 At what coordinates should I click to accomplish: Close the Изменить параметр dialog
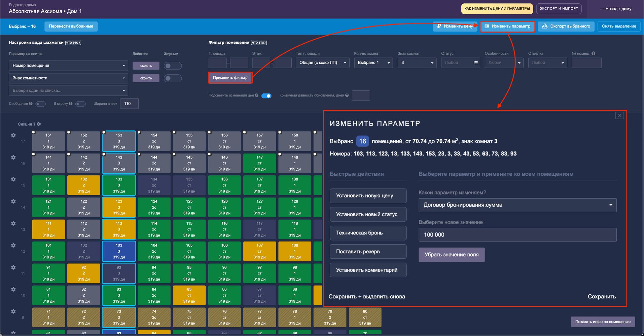coord(619,116)
